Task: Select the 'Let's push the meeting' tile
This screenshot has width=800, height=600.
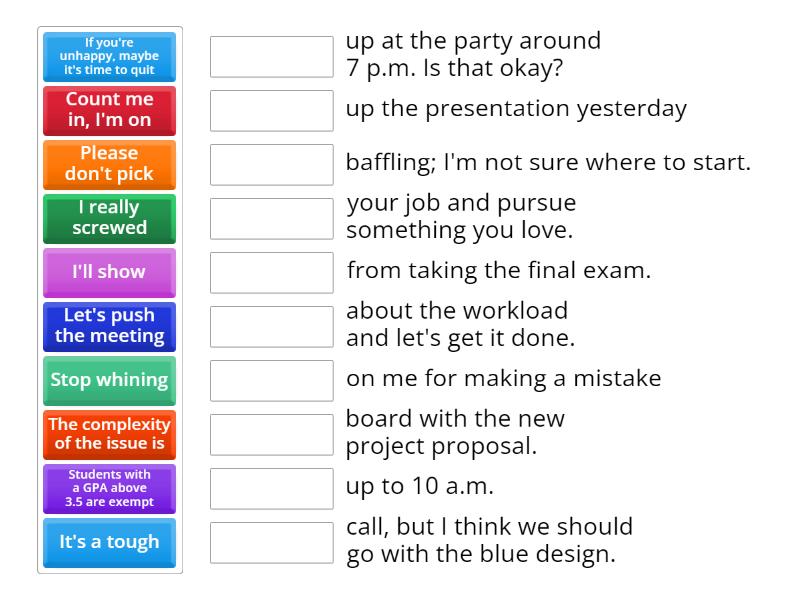Action: coord(109,327)
